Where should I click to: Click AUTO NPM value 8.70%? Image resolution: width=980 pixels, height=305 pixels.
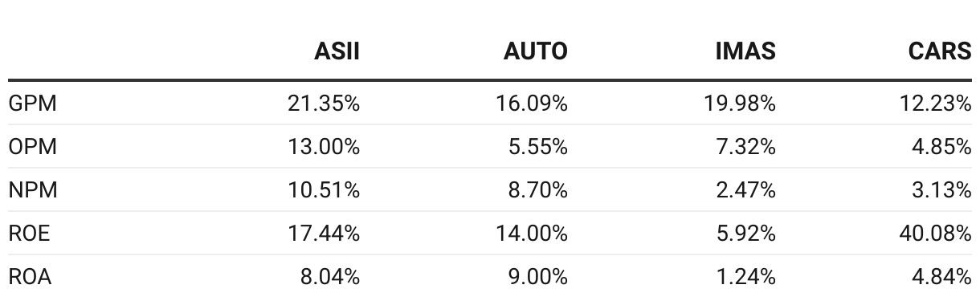537,190
